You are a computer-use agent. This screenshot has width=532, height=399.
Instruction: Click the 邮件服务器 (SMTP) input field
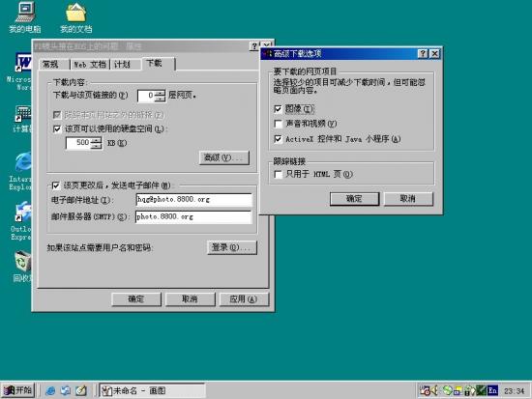pyautogui.click(x=193, y=216)
